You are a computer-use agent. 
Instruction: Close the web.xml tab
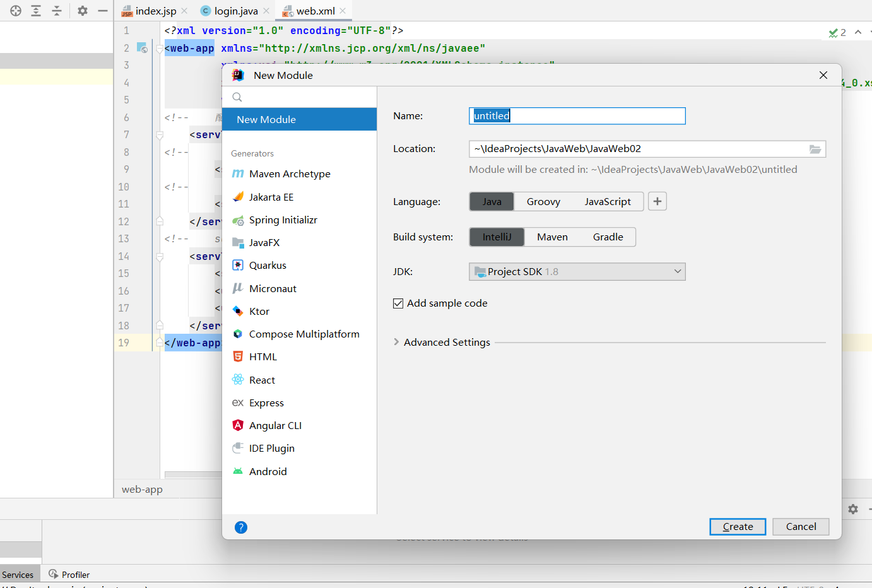coord(343,11)
